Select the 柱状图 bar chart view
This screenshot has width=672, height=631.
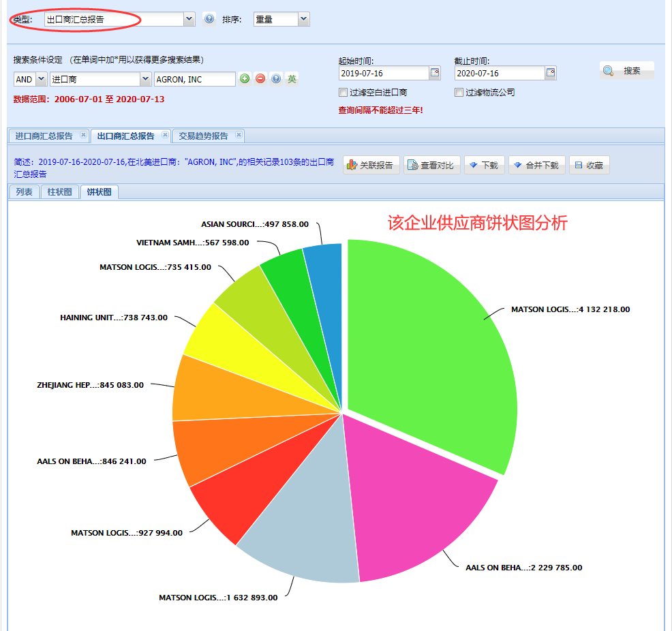pyautogui.click(x=59, y=191)
